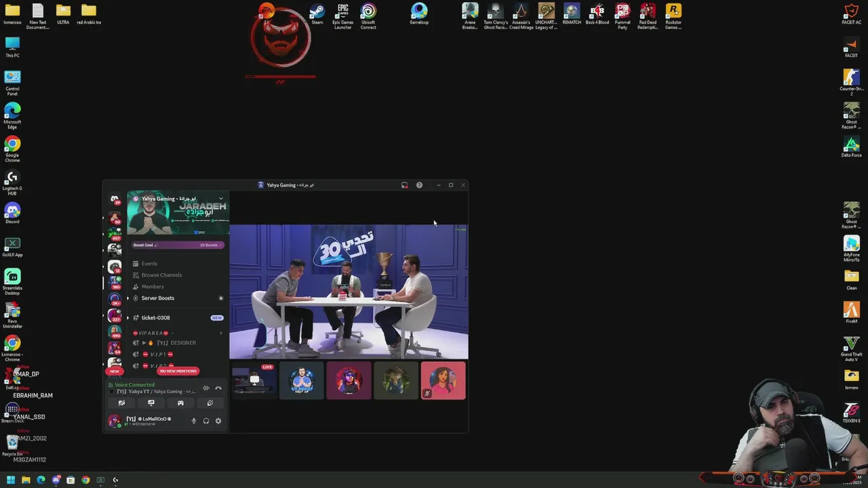
Task: Open Windows Start button on taskbar
Action: pos(11,480)
